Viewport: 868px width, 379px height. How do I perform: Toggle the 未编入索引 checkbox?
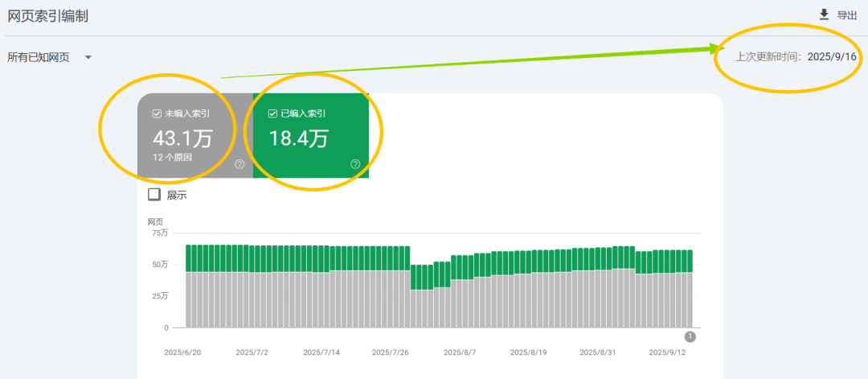point(156,114)
